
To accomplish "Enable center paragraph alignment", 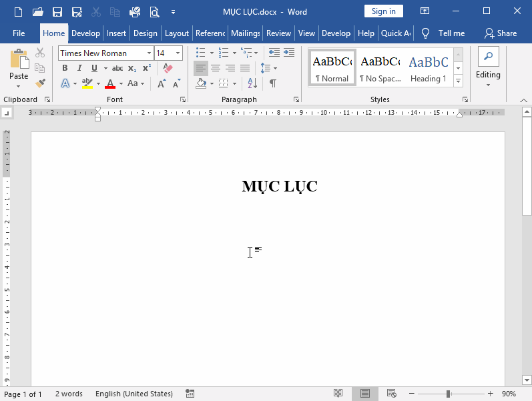I will coord(216,68).
